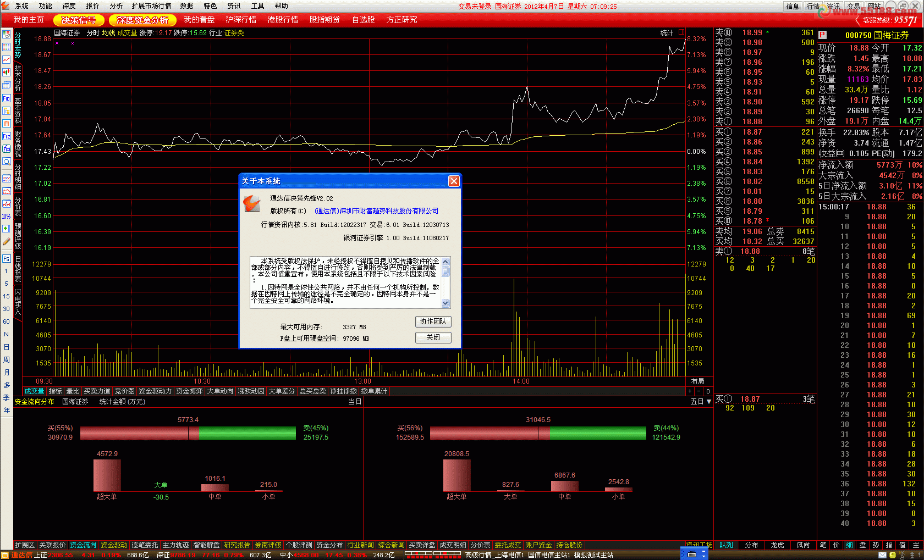Click the orange 自 self-selected stocks icon

tap(6, 123)
